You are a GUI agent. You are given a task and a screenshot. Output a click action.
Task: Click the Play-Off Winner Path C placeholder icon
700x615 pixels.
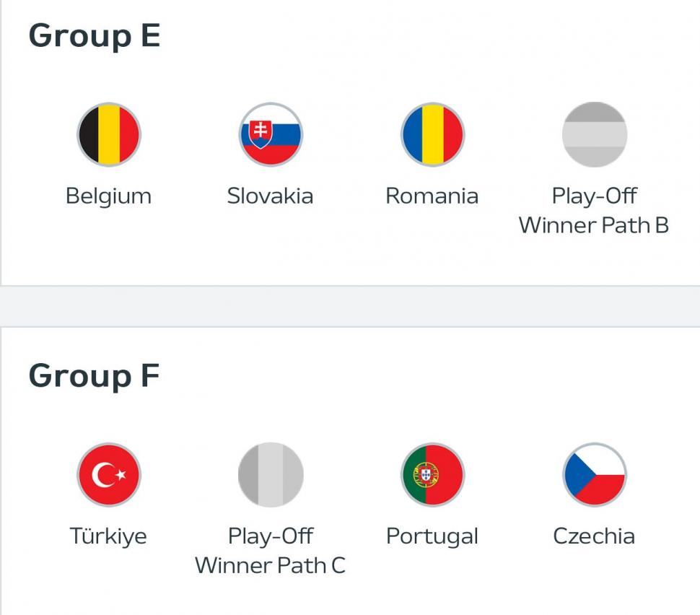coord(271,475)
